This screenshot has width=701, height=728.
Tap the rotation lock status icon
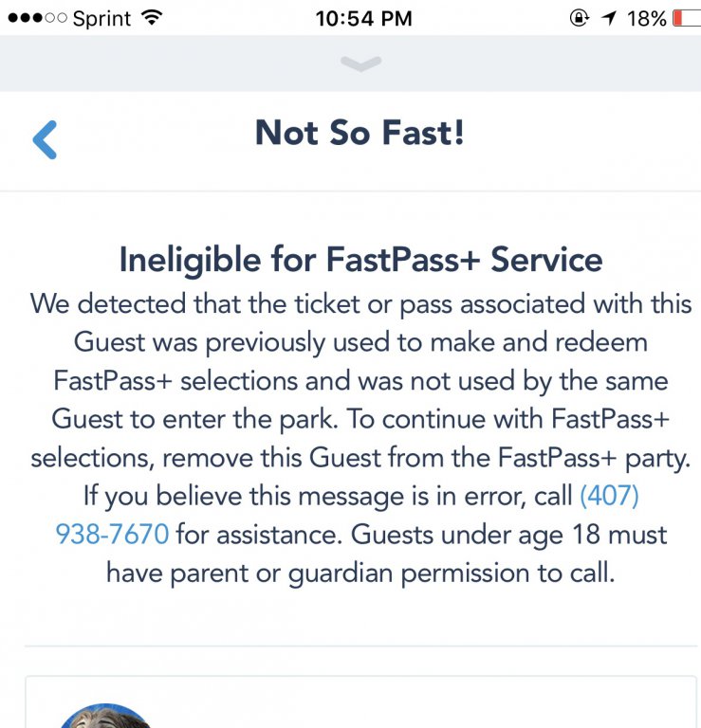point(579,18)
